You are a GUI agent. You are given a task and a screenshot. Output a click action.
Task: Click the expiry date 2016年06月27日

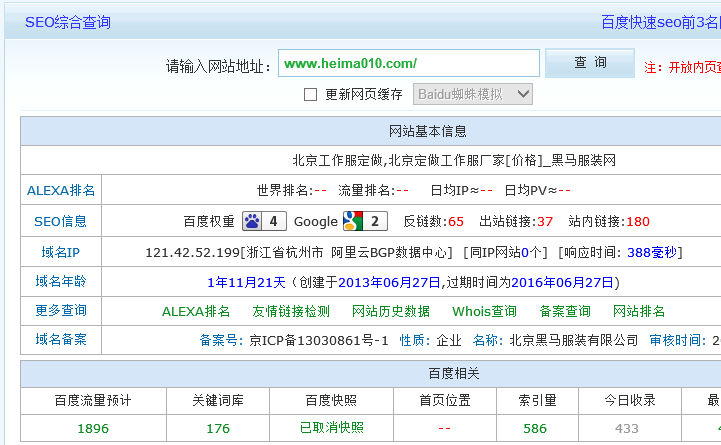click(562, 282)
